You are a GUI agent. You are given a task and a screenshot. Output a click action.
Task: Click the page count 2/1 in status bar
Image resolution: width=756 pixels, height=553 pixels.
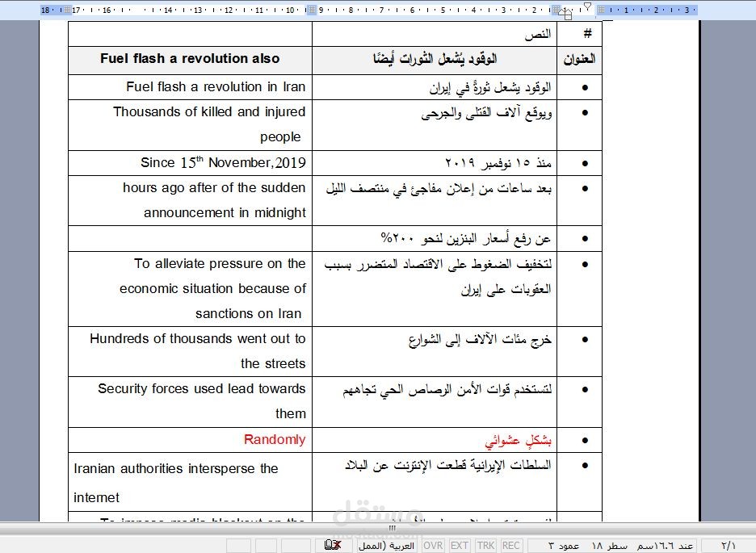click(x=728, y=545)
